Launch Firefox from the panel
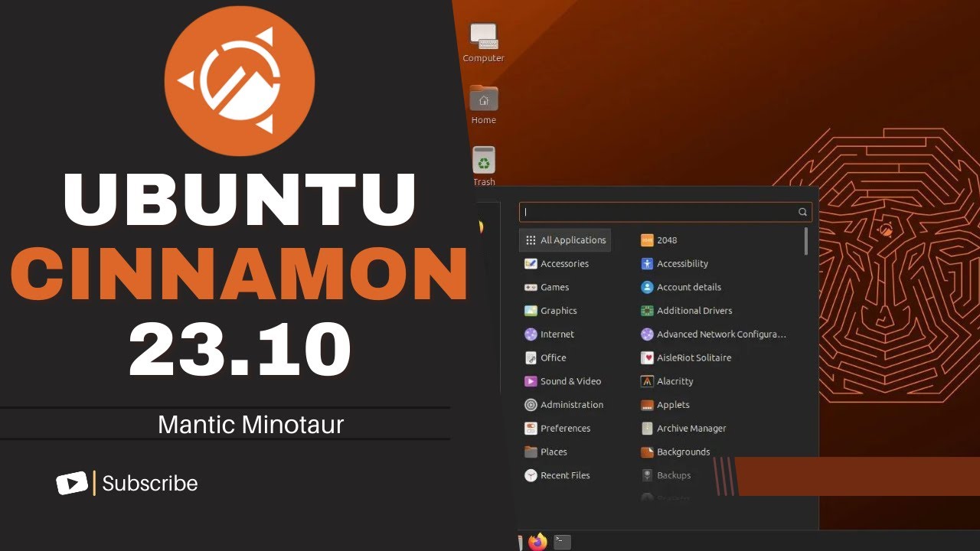This screenshot has width=980, height=551. coord(538,541)
